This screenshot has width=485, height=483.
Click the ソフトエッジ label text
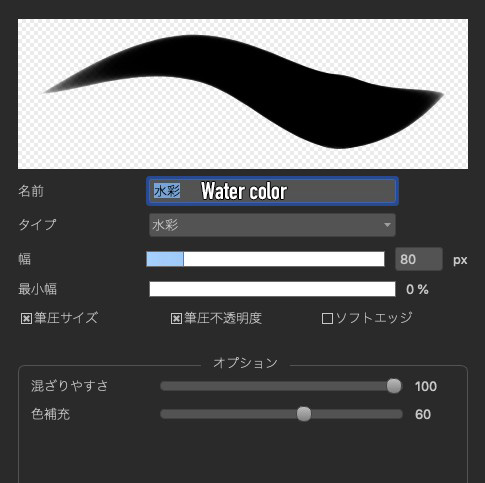coord(374,318)
